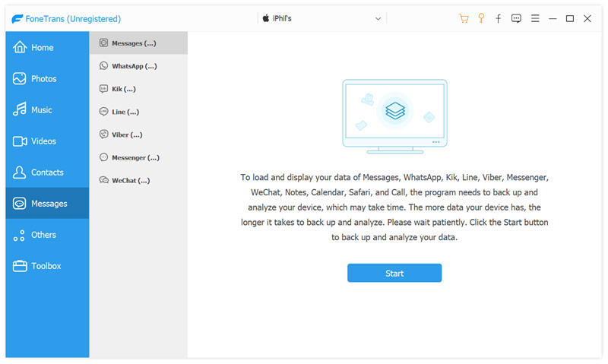Click the Photos picture icon in sidebar
Image resolution: width=608 pixels, height=364 pixels.
(20, 79)
